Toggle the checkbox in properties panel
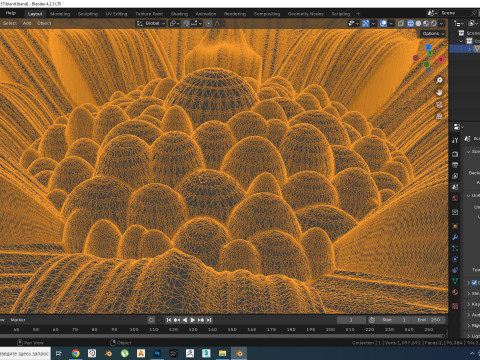Viewport: 480px width, 360px height. pyautogui.click(x=474, y=283)
